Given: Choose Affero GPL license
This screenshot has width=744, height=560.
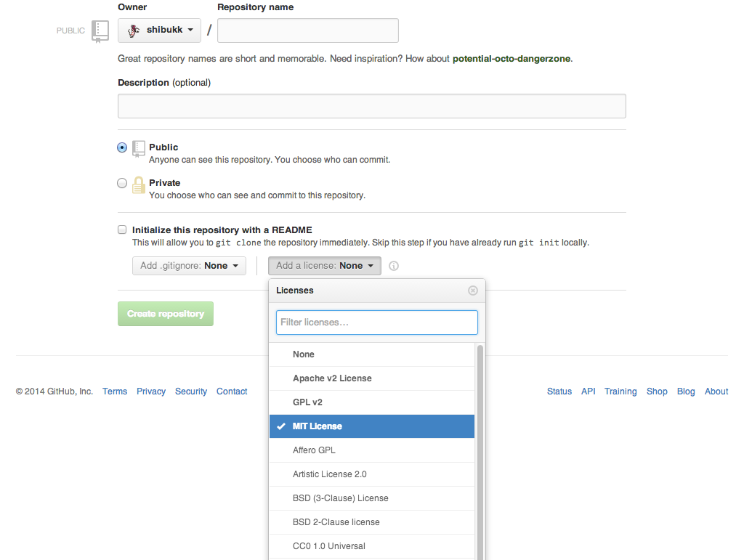Looking at the screenshot, I should coord(371,450).
